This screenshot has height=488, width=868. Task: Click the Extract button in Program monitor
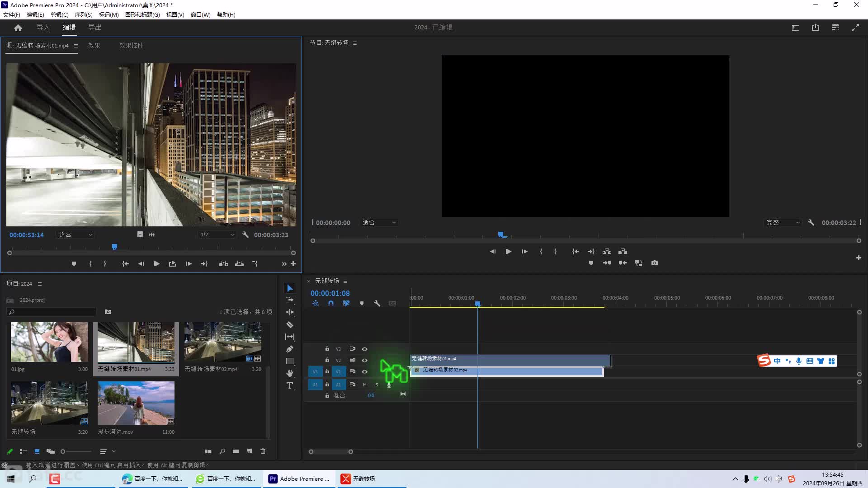pyautogui.click(x=623, y=251)
